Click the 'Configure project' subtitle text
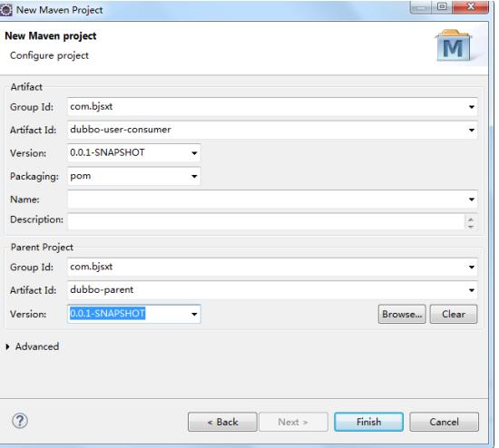This screenshot has height=448, width=499. [49, 55]
